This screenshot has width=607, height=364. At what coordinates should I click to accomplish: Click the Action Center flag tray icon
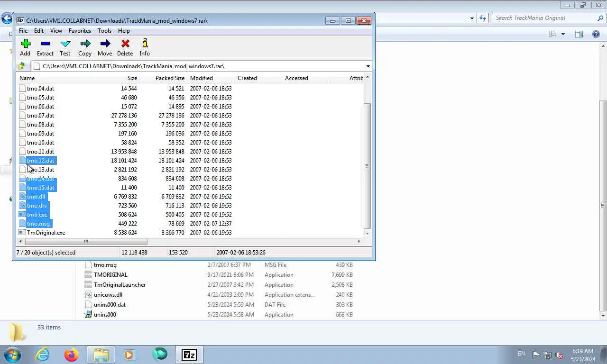click(x=536, y=355)
